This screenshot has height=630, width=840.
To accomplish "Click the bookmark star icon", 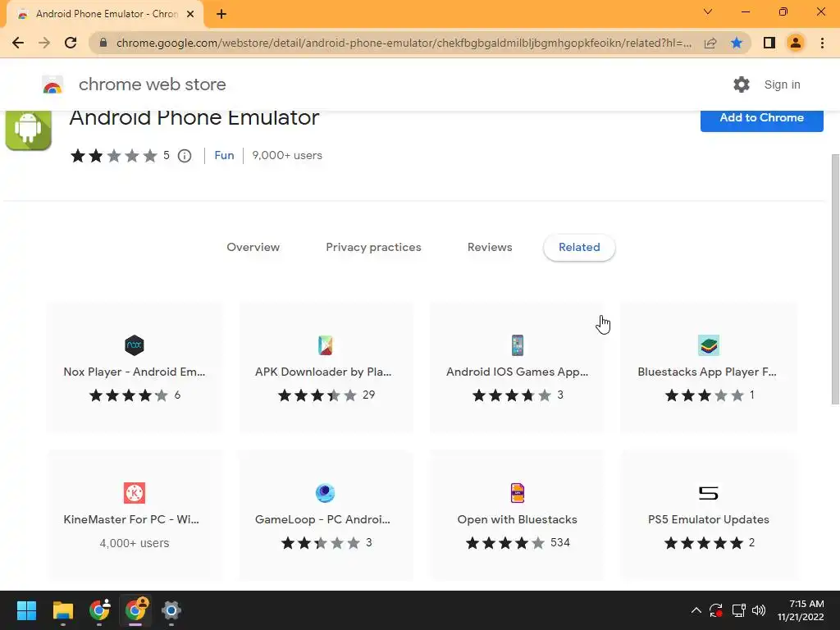I will coord(737,43).
